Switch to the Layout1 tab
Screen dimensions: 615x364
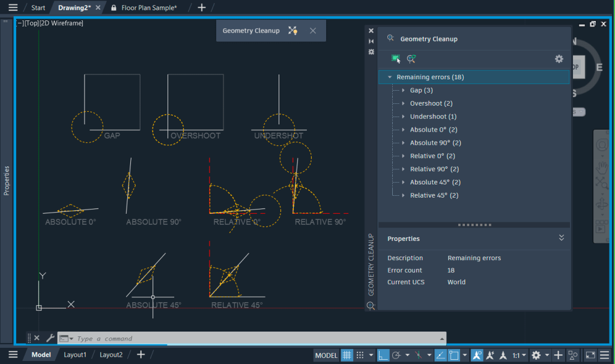(74, 354)
